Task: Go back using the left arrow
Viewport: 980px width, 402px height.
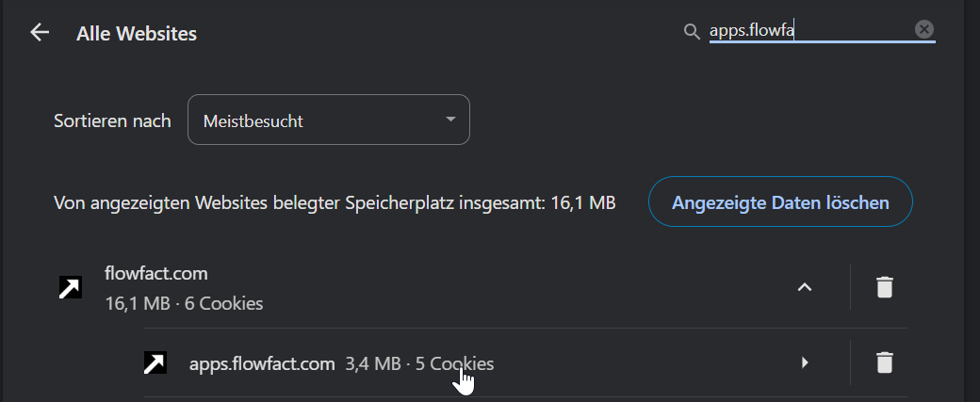Action: point(40,32)
